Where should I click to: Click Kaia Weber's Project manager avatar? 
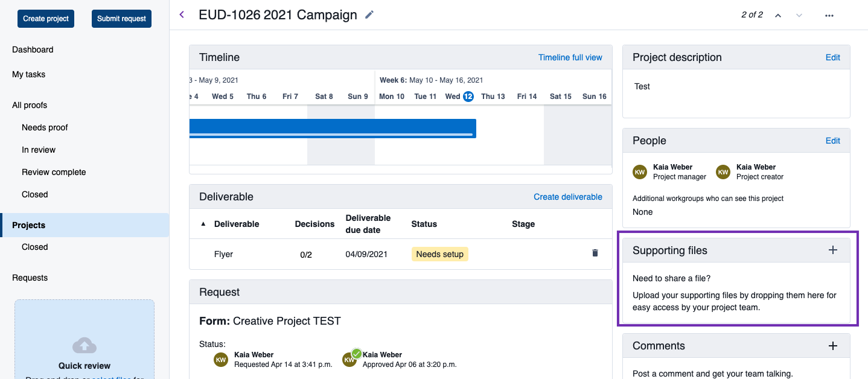click(x=640, y=172)
